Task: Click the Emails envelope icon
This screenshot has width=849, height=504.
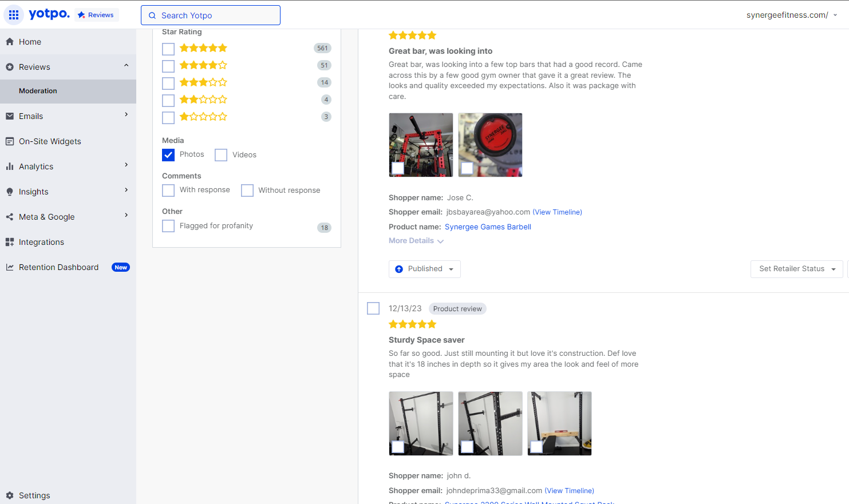Action: click(x=10, y=116)
